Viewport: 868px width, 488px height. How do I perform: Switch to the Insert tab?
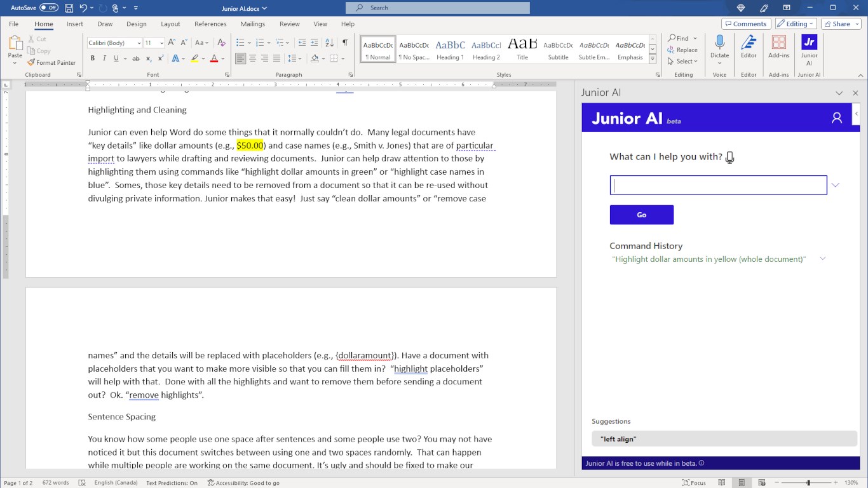click(75, 24)
